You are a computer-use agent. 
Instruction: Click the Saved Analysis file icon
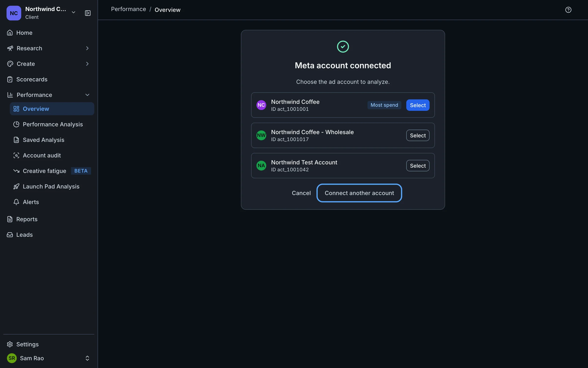(x=16, y=140)
